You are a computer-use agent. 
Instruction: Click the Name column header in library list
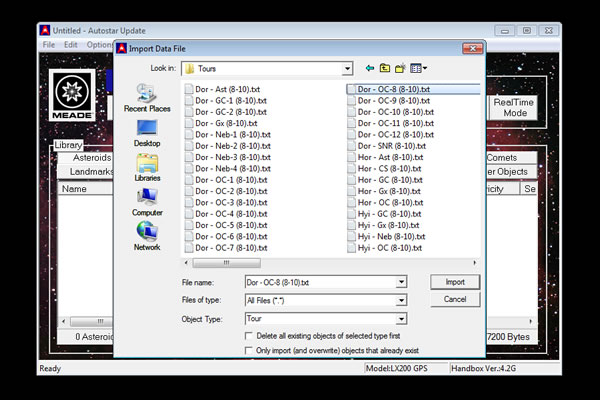pyautogui.click(x=85, y=189)
